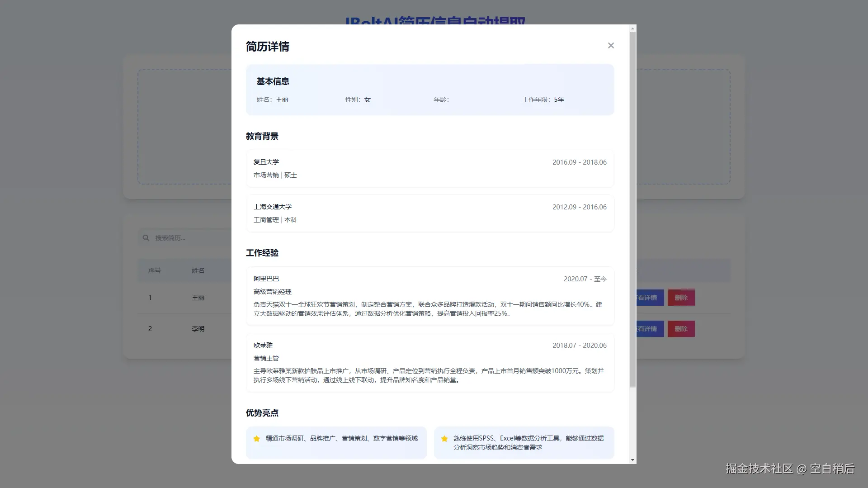
Task: Click the 高级营销经理 job title
Action: coord(273,292)
